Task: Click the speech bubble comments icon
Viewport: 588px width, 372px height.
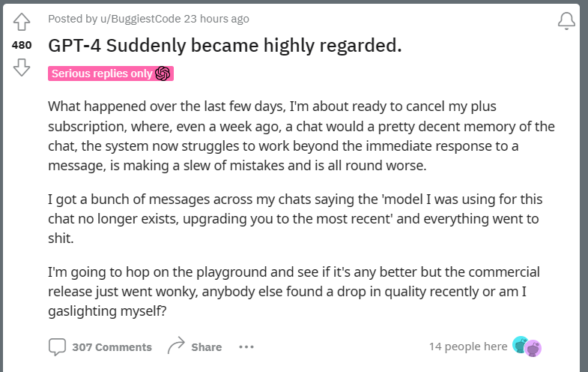Action: point(57,346)
